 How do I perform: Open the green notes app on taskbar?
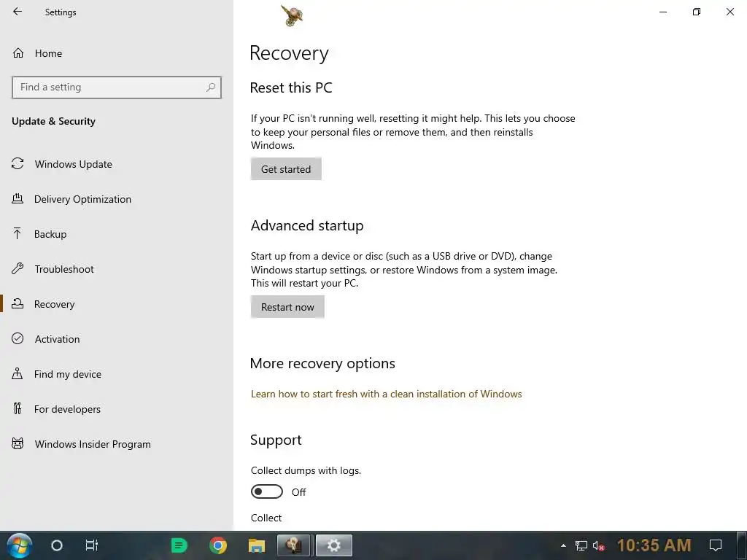tap(179, 545)
